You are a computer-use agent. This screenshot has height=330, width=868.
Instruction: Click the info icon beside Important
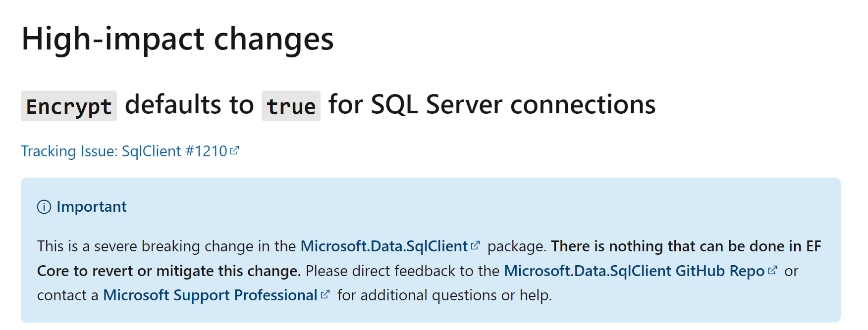pyautogui.click(x=44, y=207)
